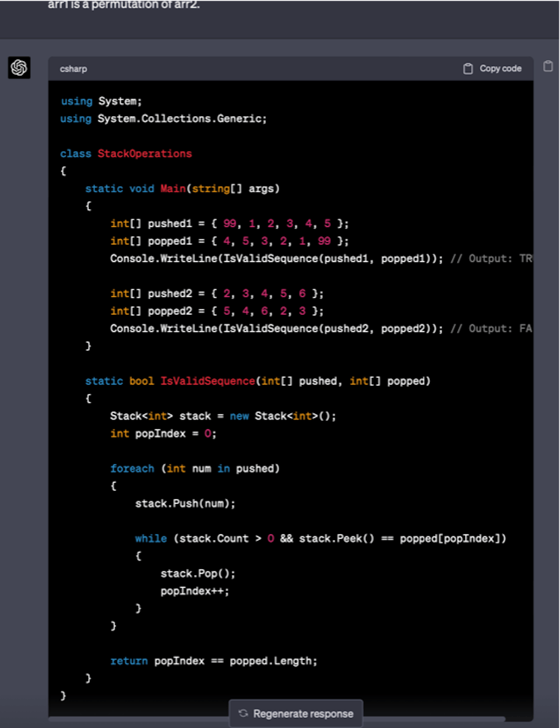The image size is (560, 728).
Task: Click the clipboard icon beside Copy code
Action: [468, 69]
